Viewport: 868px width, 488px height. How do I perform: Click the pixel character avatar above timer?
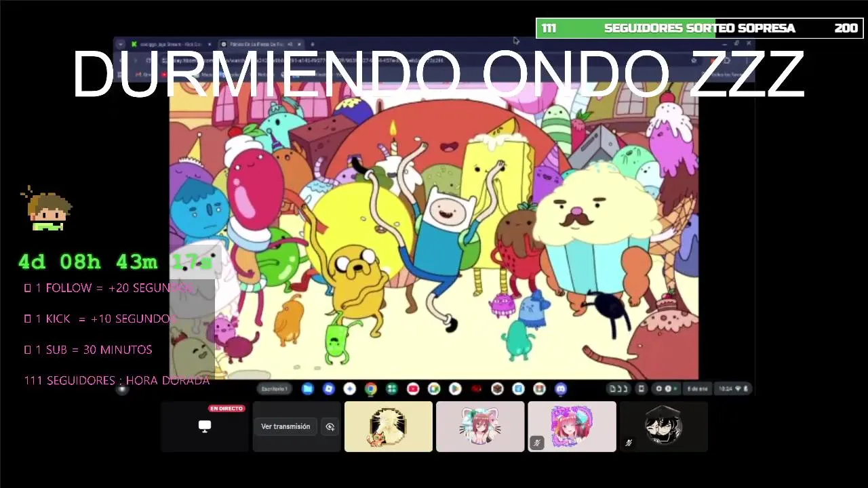coord(47,210)
